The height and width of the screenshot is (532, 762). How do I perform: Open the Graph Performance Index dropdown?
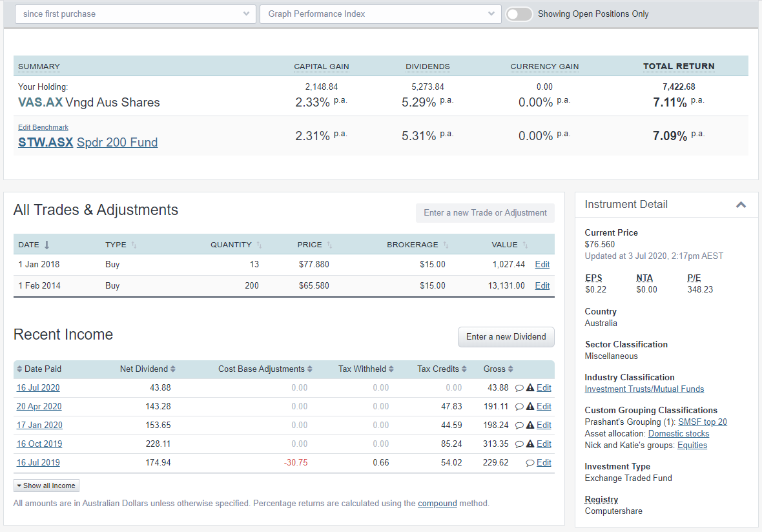click(380, 13)
